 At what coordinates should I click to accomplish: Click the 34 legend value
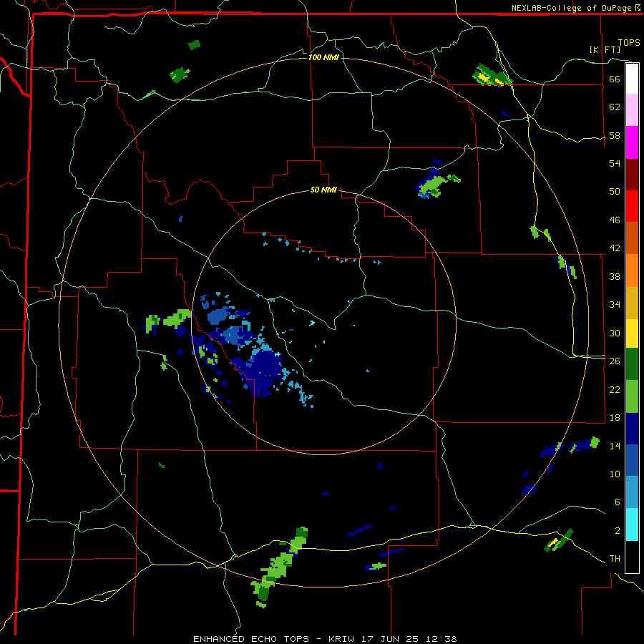615,305
